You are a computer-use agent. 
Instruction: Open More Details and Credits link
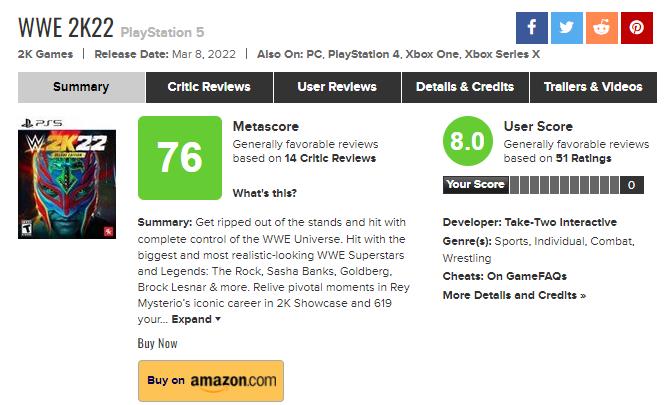point(514,295)
